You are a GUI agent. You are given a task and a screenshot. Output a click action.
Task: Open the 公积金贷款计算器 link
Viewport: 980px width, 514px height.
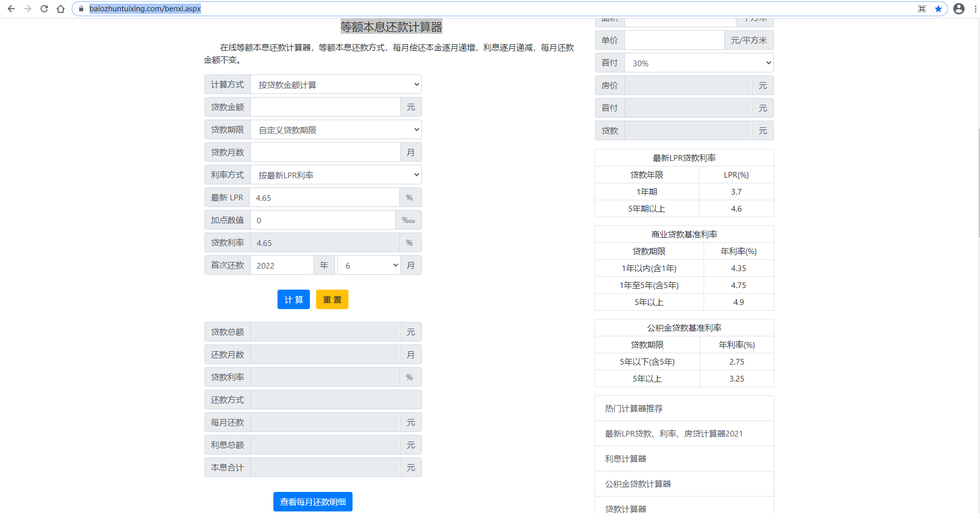(x=638, y=484)
